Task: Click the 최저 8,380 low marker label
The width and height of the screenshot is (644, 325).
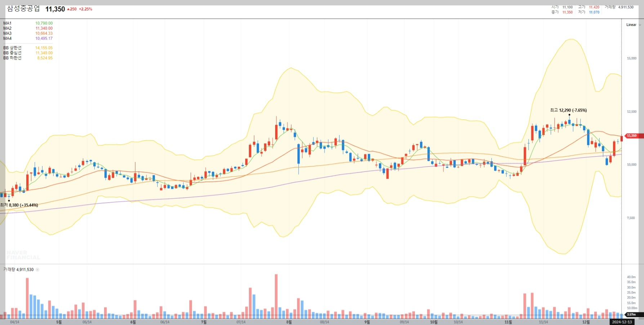Action: pyautogui.click(x=19, y=205)
